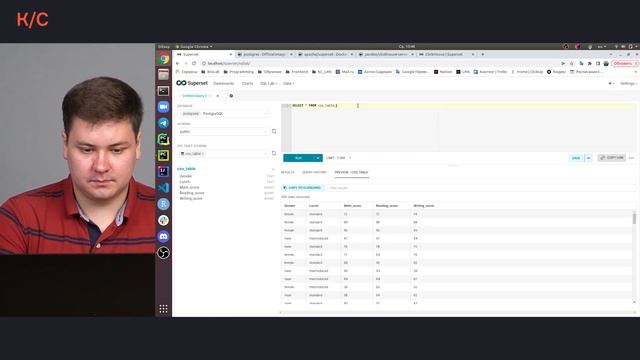Launch Slack from the dock
This screenshot has width=640, height=360.
(x=164, y=220)
